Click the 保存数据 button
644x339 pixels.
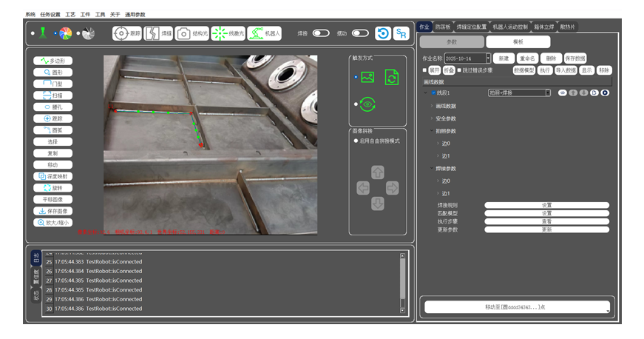[x=574, y=58]
